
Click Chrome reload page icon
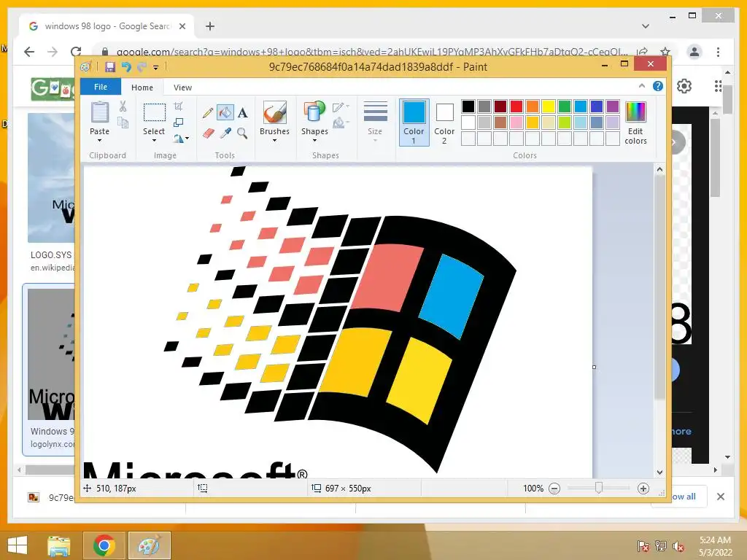click(x=76, y=52)
